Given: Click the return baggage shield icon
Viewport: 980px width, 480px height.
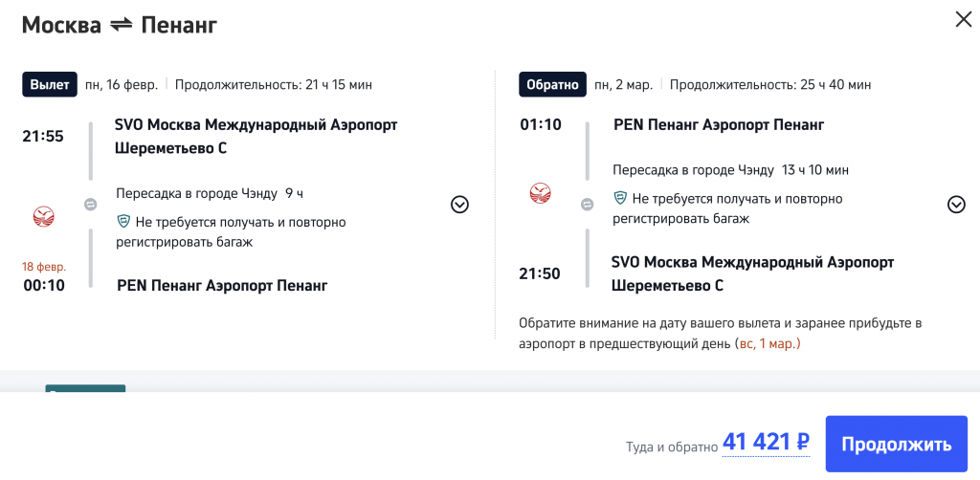Looking at the screenshot, I should point(620,199).
